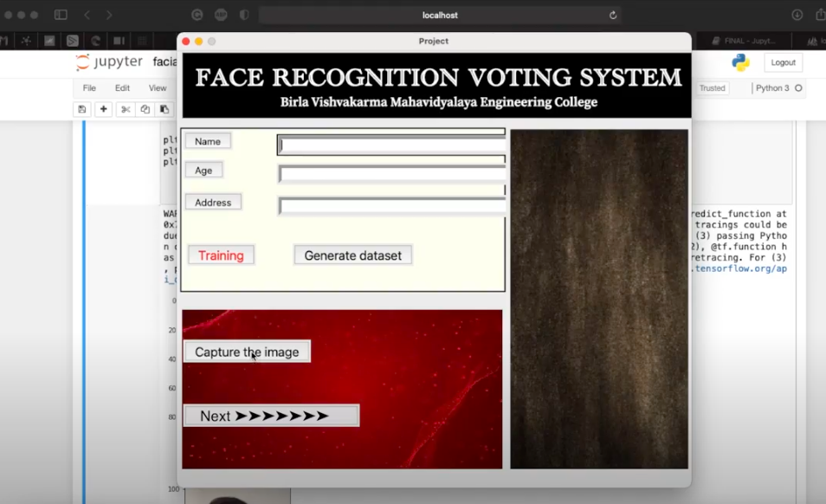Click the Address input field
This screenshot has height=504, width=826.
pos(392,206)
